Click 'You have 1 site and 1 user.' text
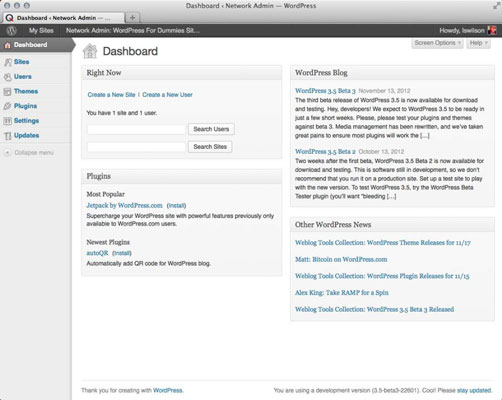The height and width of the screenshot is (400, 502). click(x=122, y=113)
